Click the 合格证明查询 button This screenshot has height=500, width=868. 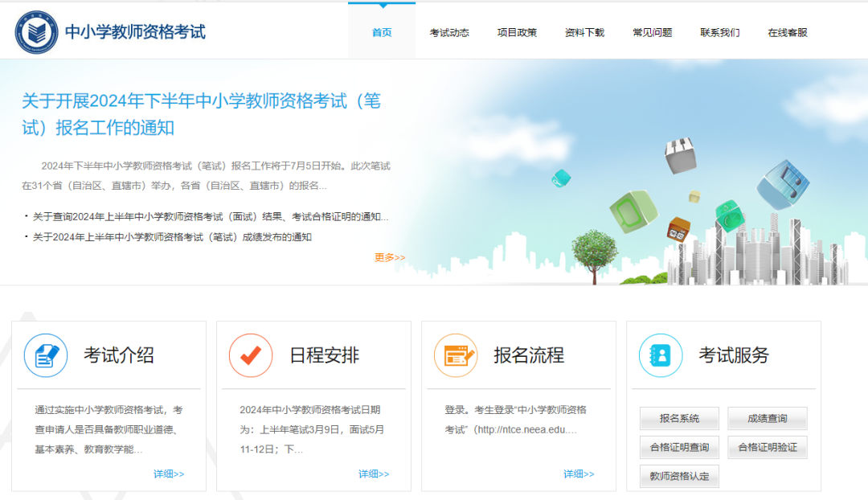click(x=679, y=447)
